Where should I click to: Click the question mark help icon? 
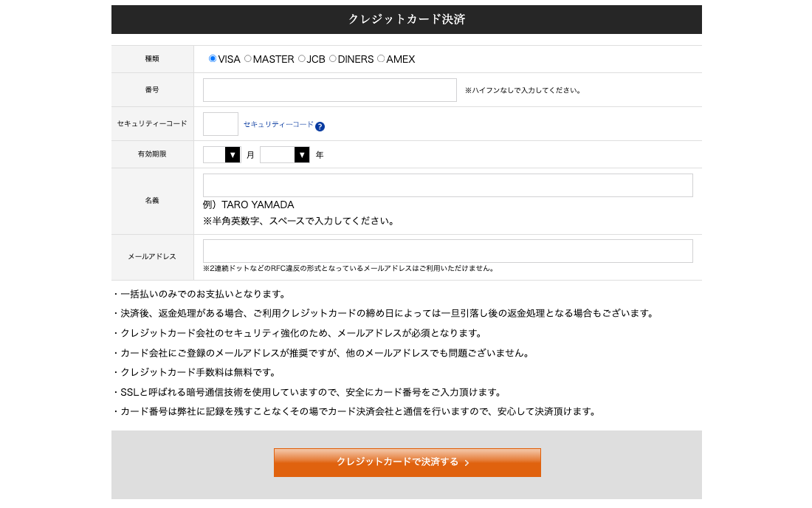click(319, 126)
